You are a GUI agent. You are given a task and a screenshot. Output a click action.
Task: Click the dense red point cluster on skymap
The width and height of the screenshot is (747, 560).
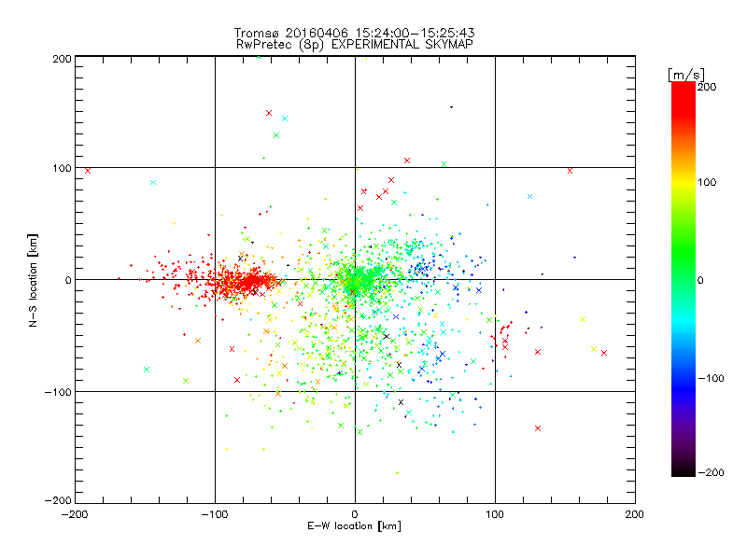click(x=246, y=283)
